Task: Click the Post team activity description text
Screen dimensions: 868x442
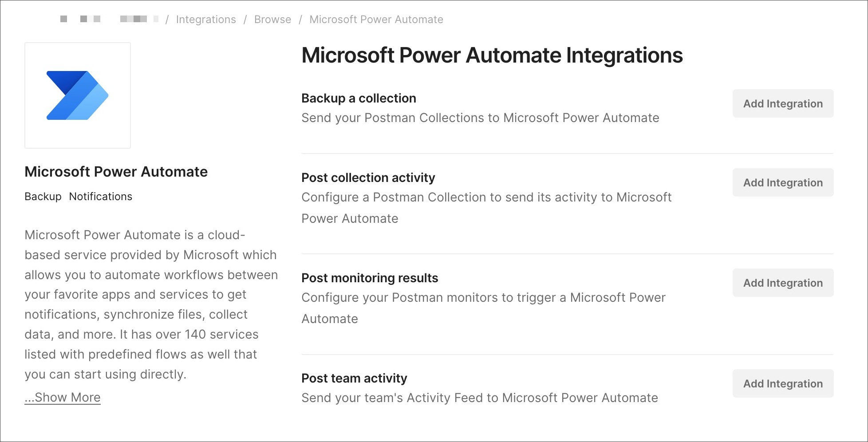Action: coord(480,398)
